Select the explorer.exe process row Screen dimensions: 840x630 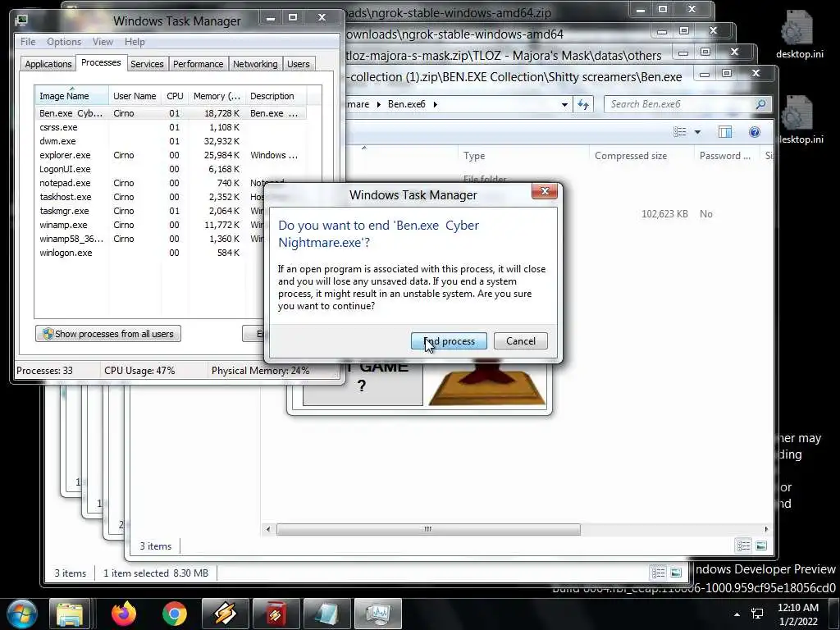[171, 155]
